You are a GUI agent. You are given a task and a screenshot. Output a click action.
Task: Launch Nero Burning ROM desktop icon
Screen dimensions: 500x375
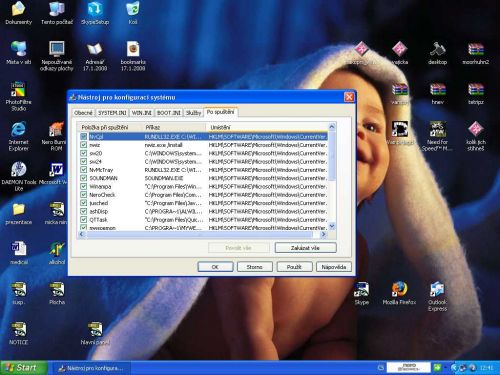pyautogui.click(x=55, y=136)
